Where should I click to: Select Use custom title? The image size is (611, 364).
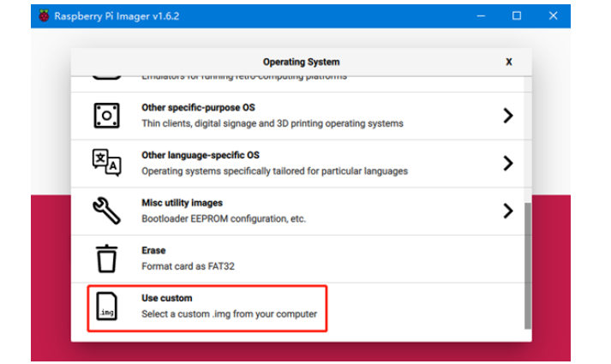167,298
